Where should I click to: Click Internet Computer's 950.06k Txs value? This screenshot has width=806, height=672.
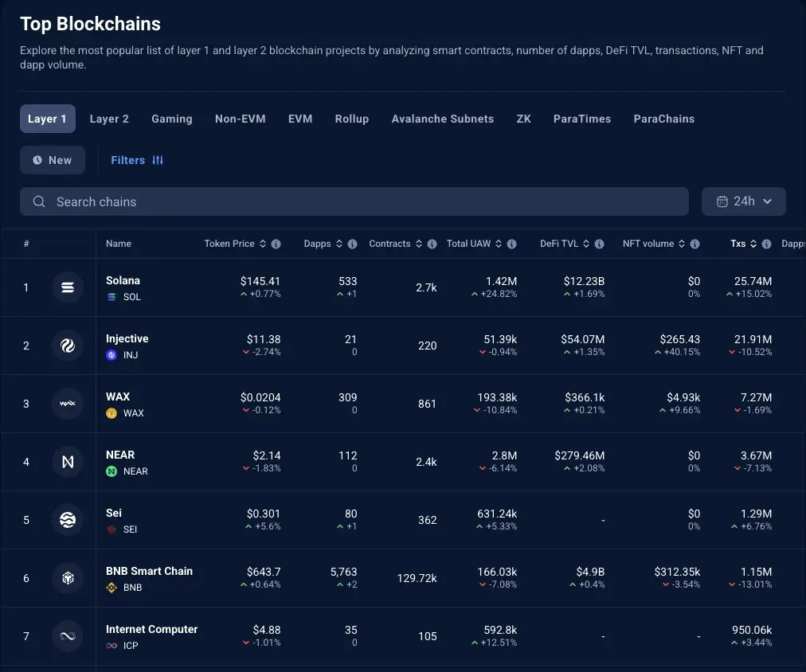(x=752, y=629)
